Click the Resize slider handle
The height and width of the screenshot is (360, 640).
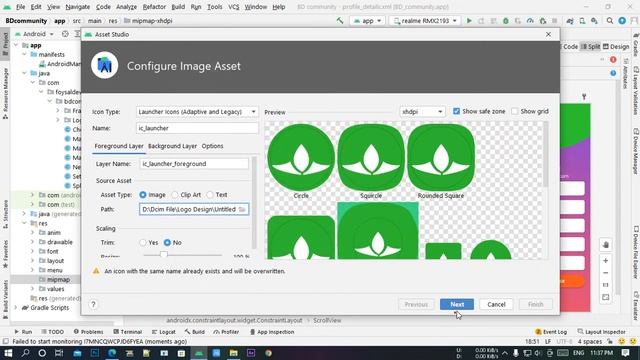click(x=164, y=255)
